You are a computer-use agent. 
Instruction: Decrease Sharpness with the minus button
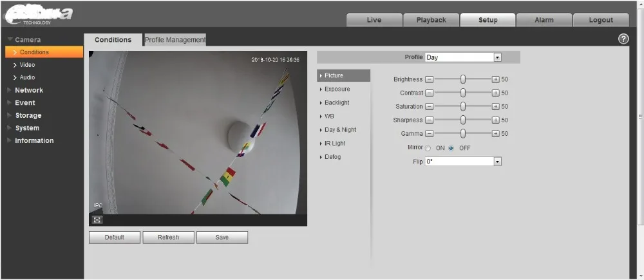(x=429, y=120)
